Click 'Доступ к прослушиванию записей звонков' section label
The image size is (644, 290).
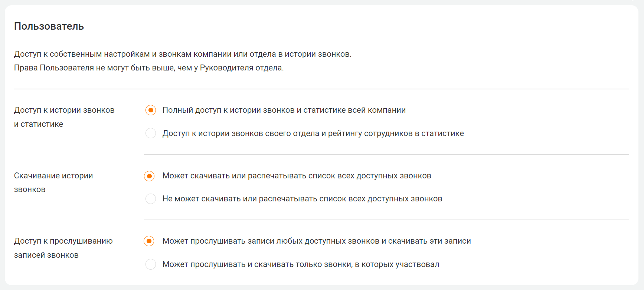[x=63, y=248]
